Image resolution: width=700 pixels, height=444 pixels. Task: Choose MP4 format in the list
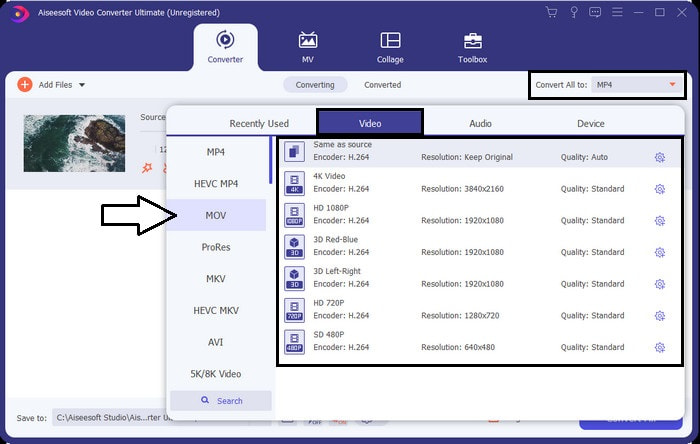point(216,152)
